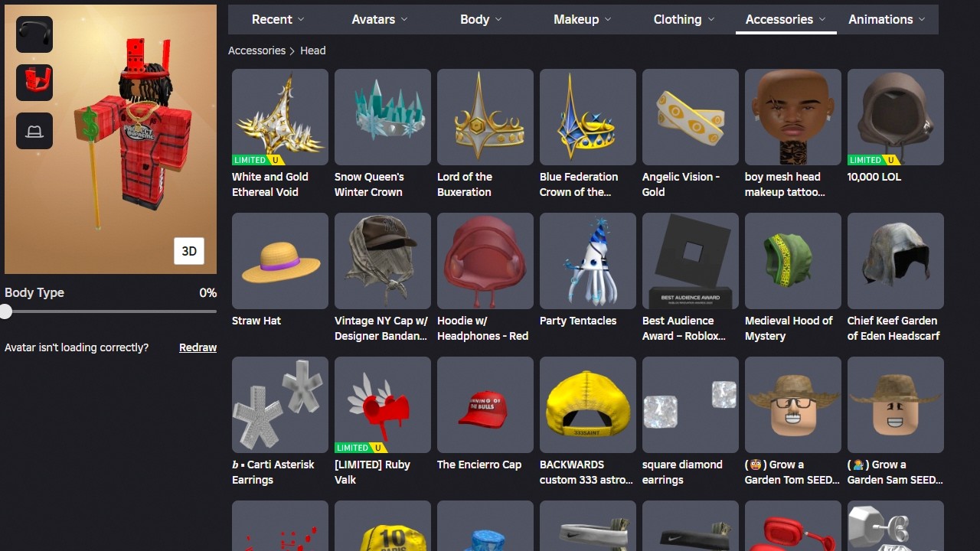Equip the Snow Queen's Winter Crown
The image size is (980, 551).
click(x=383, y=117)
